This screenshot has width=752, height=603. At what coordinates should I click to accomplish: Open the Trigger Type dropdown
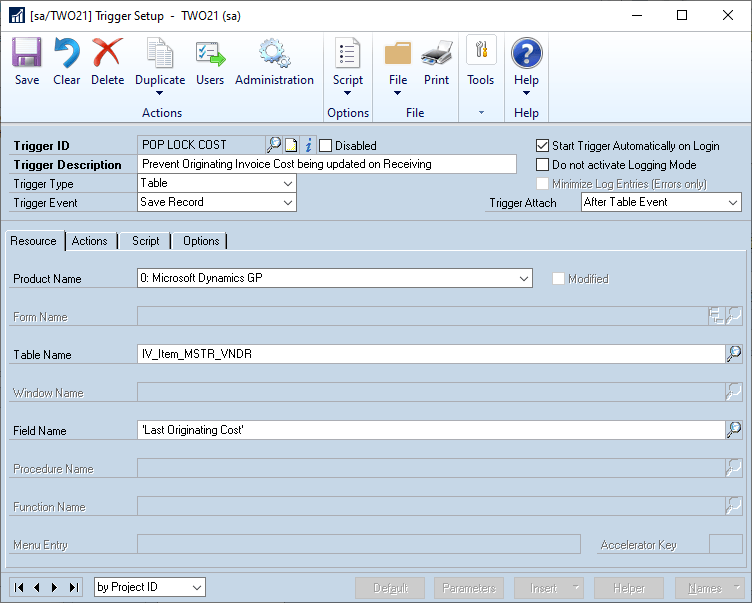[x=217, y=183]
